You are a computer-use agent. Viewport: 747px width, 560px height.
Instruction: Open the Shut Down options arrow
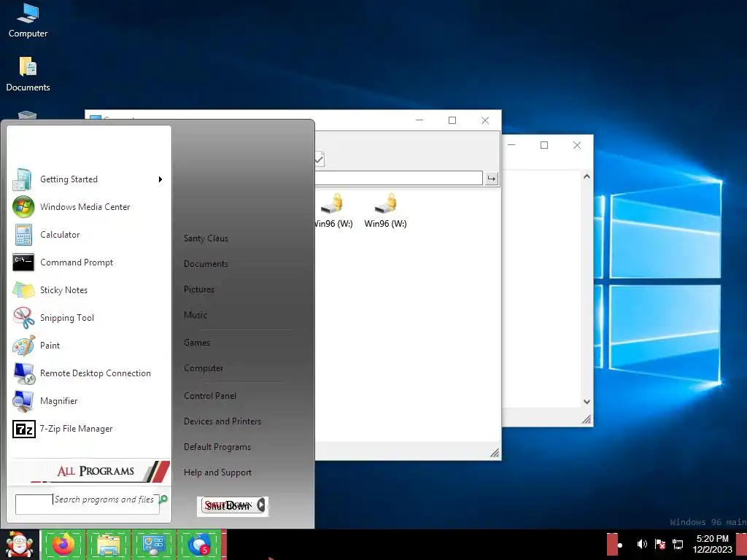pyautogui.click(x=261, y=505)
